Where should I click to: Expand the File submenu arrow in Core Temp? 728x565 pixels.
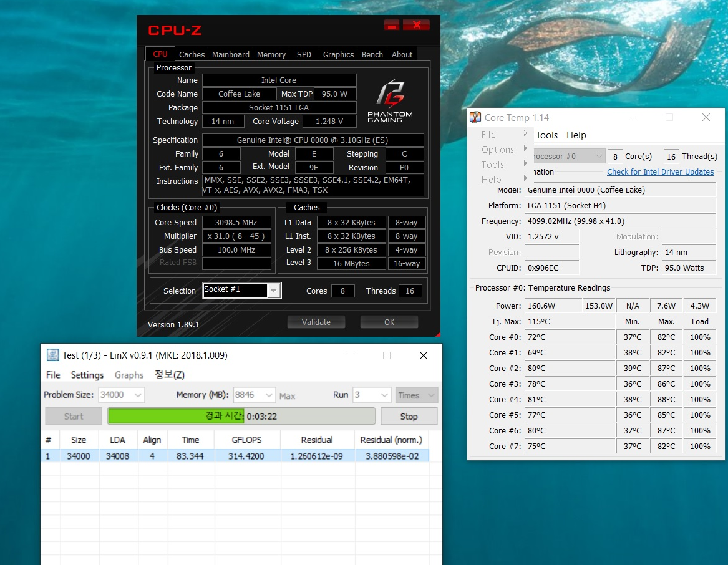point(525,133)
